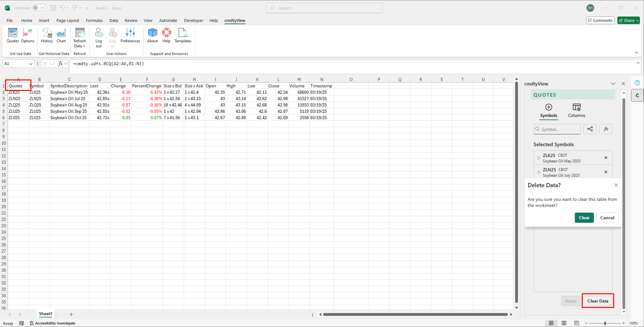
Task: Click the macro recording icon in status bar
Action: pos(22,323)
